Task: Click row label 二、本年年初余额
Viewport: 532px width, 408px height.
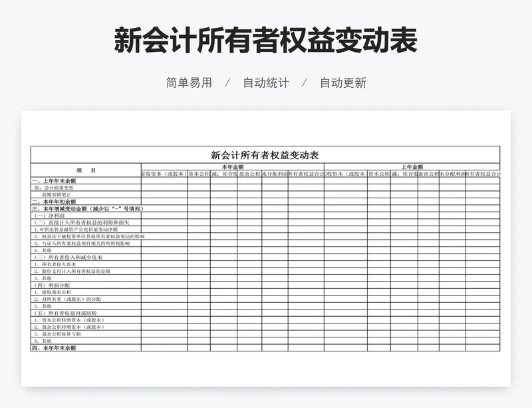Action: pos(54,202)
